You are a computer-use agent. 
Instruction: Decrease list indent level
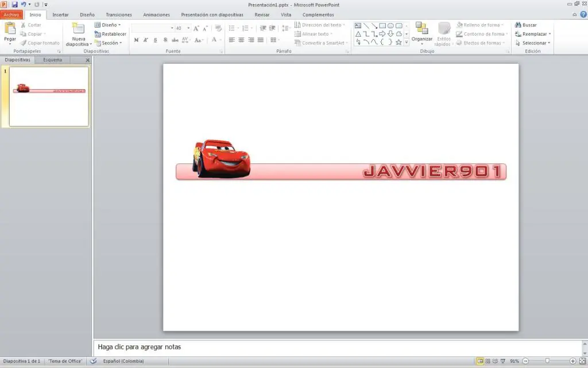coord(263,28)
